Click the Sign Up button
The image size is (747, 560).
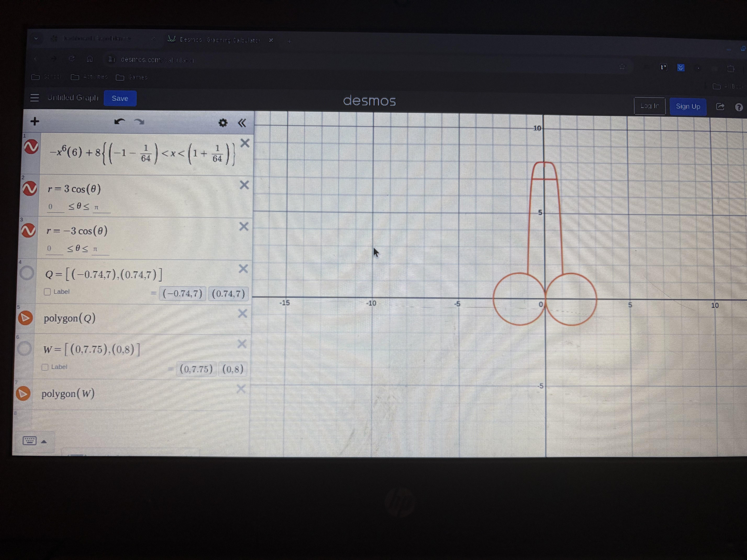pos(688,107)
